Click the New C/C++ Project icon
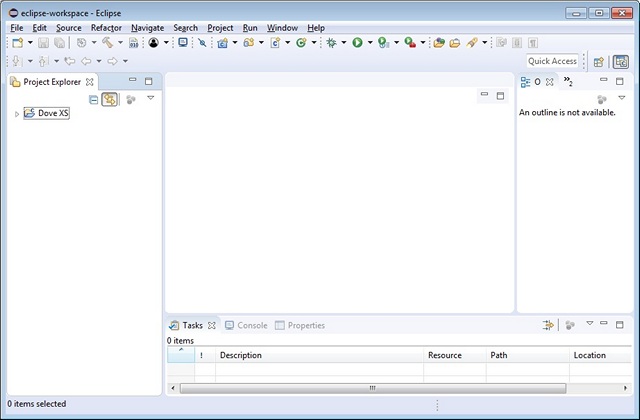The image size is (640, 420). (x=222, y=42)
